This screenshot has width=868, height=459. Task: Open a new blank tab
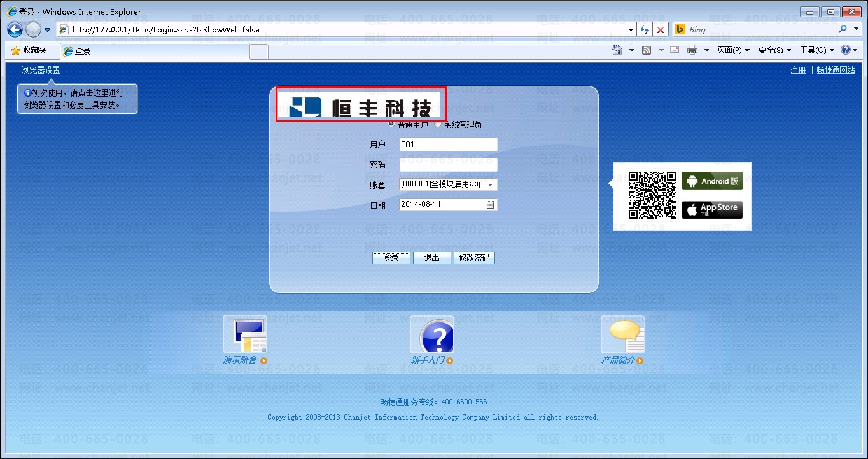[x=258, y=51]
